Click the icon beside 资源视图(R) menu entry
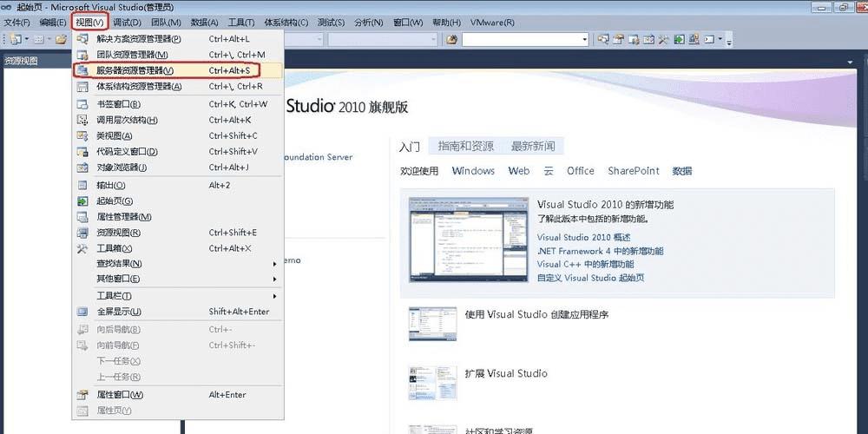Viewport: 868px width, 434px height. click(82, 233)
